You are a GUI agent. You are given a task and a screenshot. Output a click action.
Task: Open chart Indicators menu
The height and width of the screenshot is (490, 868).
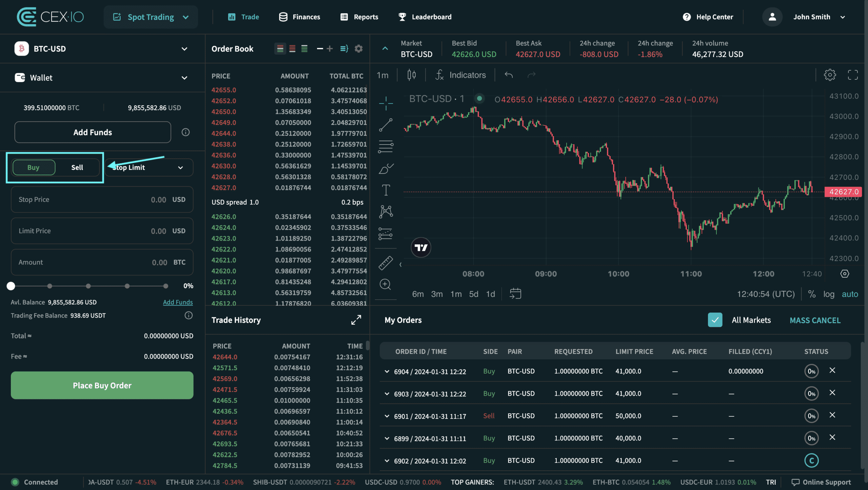point(460,75)
